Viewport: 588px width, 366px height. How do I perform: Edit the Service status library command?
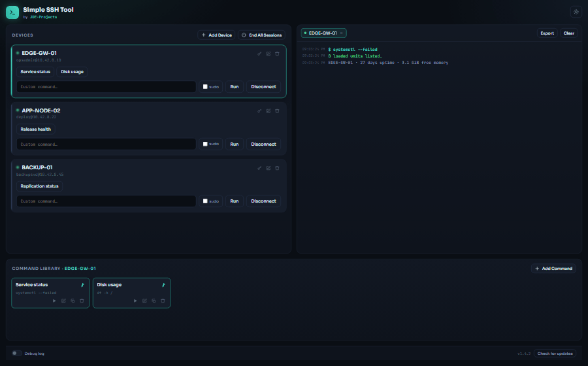[63, 301]
